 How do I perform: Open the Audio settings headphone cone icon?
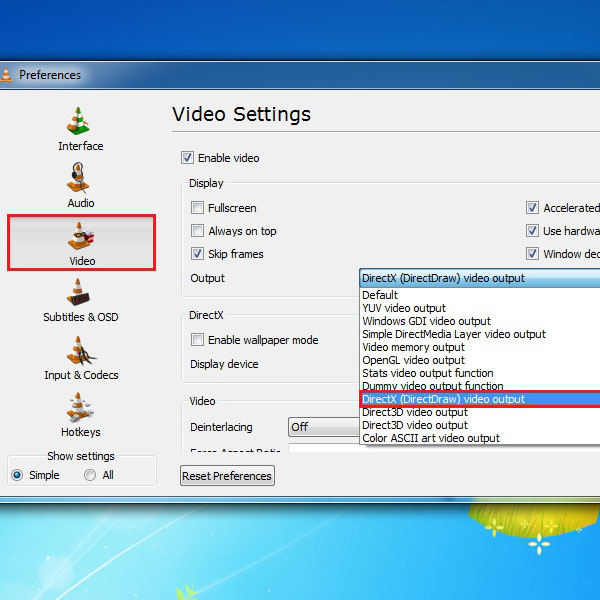pyautogui.click(x=78, y=178)
